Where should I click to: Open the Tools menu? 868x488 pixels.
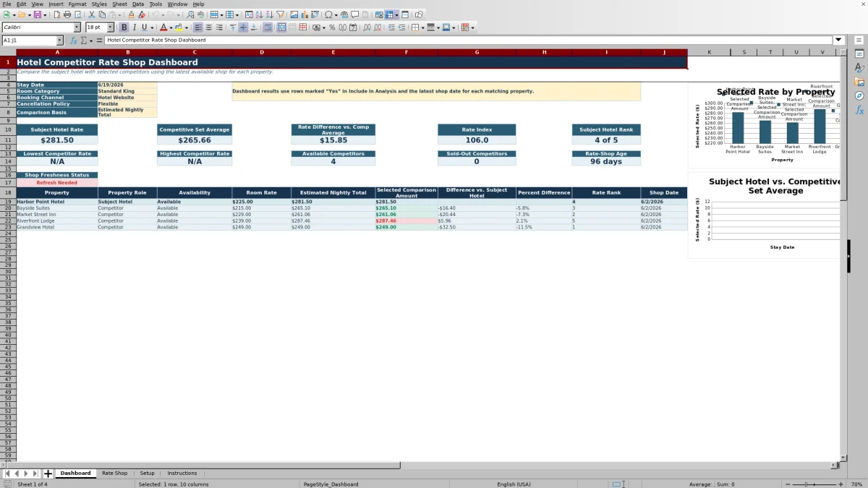pyautogui.click(x=156, y=4)
